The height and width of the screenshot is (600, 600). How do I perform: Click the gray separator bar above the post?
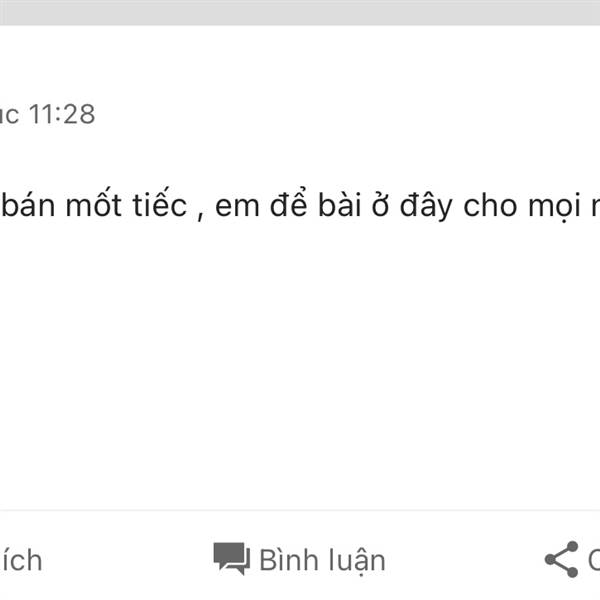click(x=300, y=12)
